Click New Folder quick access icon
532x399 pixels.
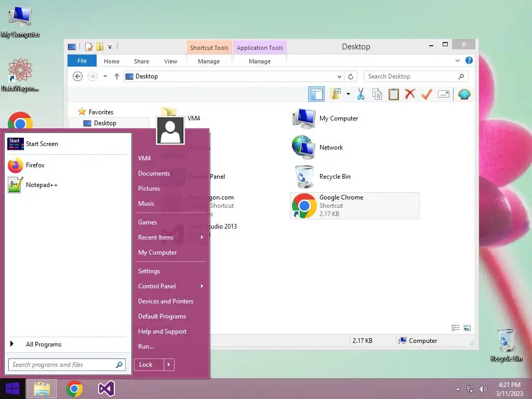100,47
